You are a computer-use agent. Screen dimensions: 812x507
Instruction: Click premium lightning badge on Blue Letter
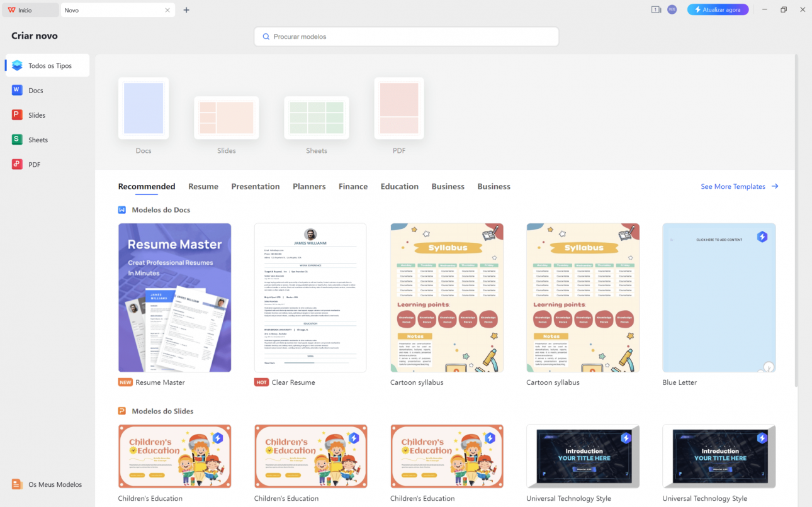coord(762,237)
